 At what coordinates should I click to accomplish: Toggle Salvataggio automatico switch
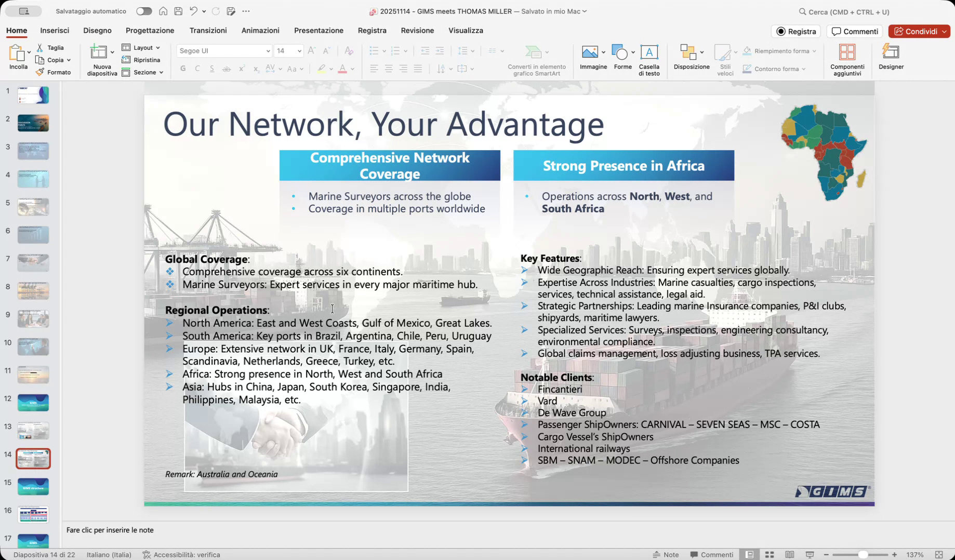(x=143, y=11)
